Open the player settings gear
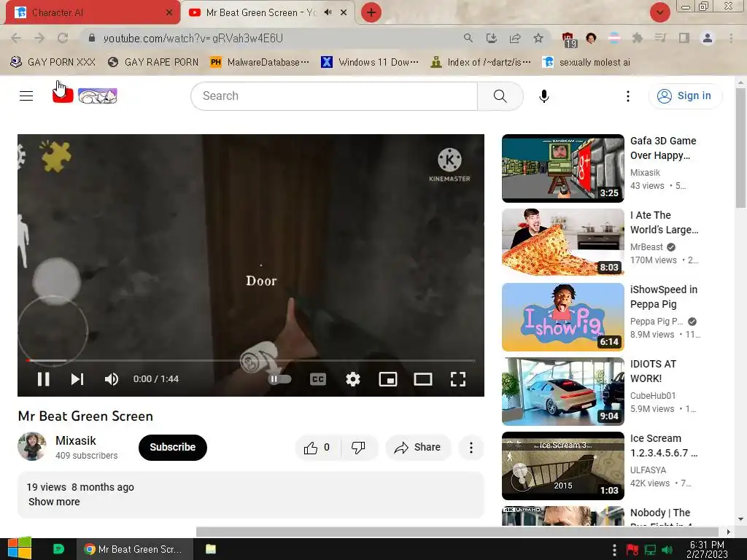 click(x=352, y=379)
